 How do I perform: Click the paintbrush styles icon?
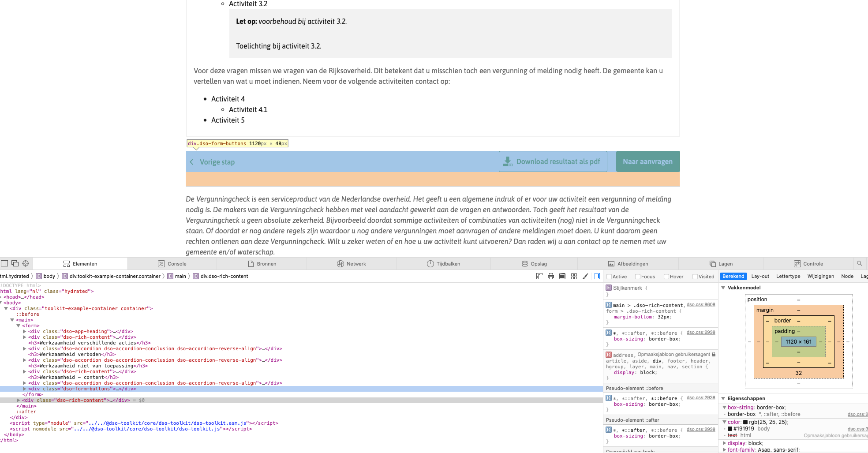tap(585, 276)
